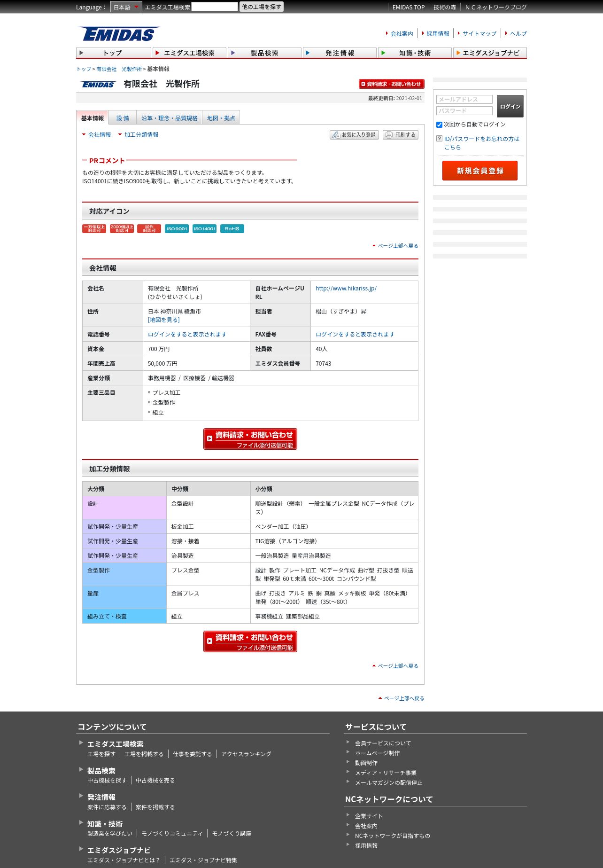Screen dimensions: 603x868
Task: Open the 発注情報 navigation item
Action: tap(340, 53)
